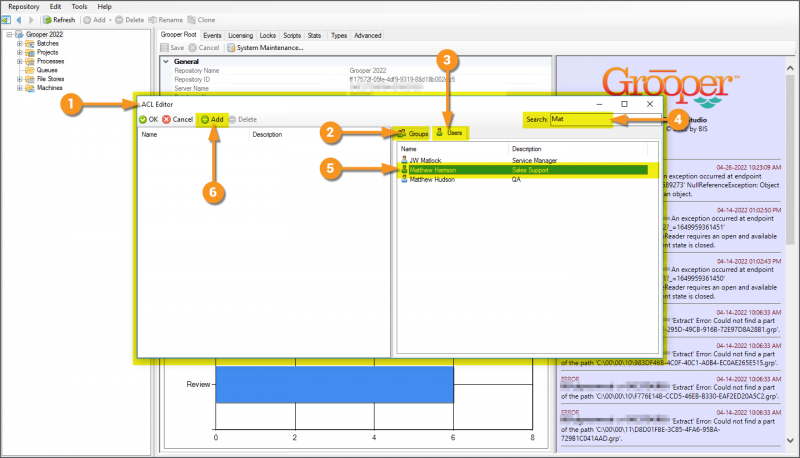
Task: Switch to the Stats tab
Action: (314, 36)
